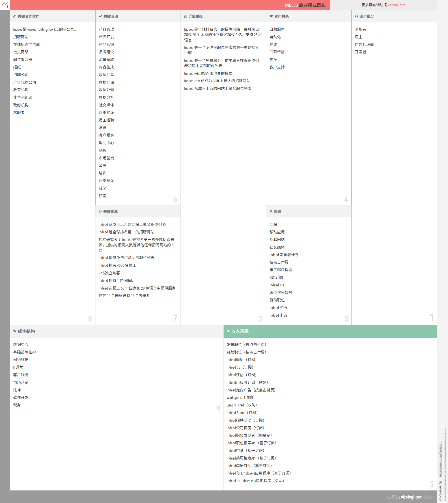This screenshot has height=503, width=448.
Task: Click the people icon beside 客户细分
Action: click(356, 16)
